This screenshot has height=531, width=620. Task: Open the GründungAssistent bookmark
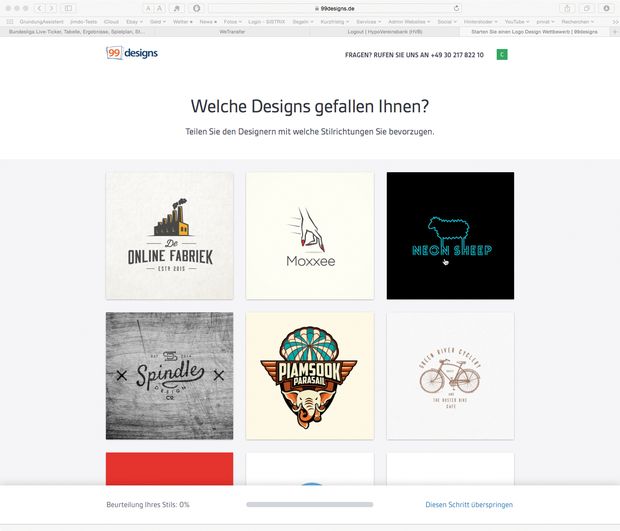point(41,22)
